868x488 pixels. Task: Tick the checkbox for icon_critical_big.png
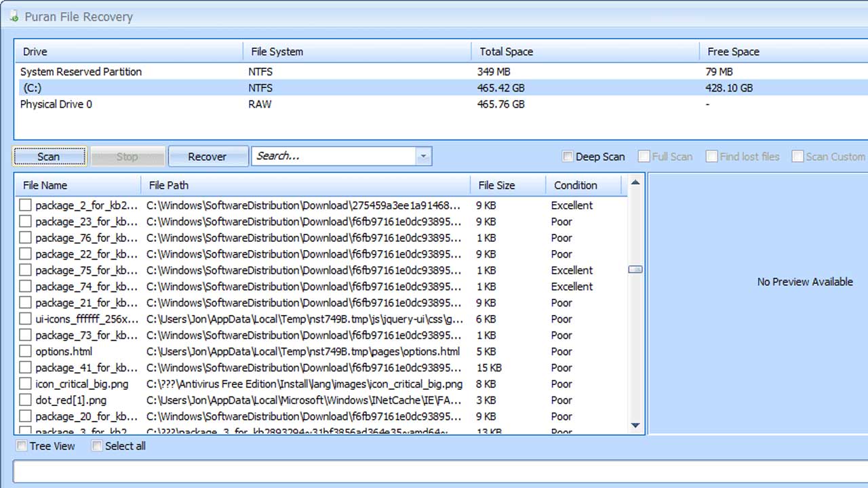coord(25,384)
